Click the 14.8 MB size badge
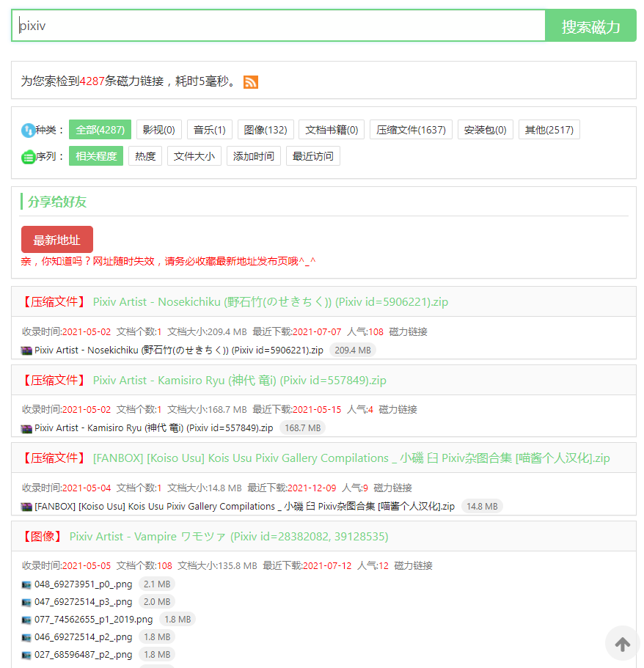The height and width of the screenshot is (668, 644). click(x=482, y=506)
